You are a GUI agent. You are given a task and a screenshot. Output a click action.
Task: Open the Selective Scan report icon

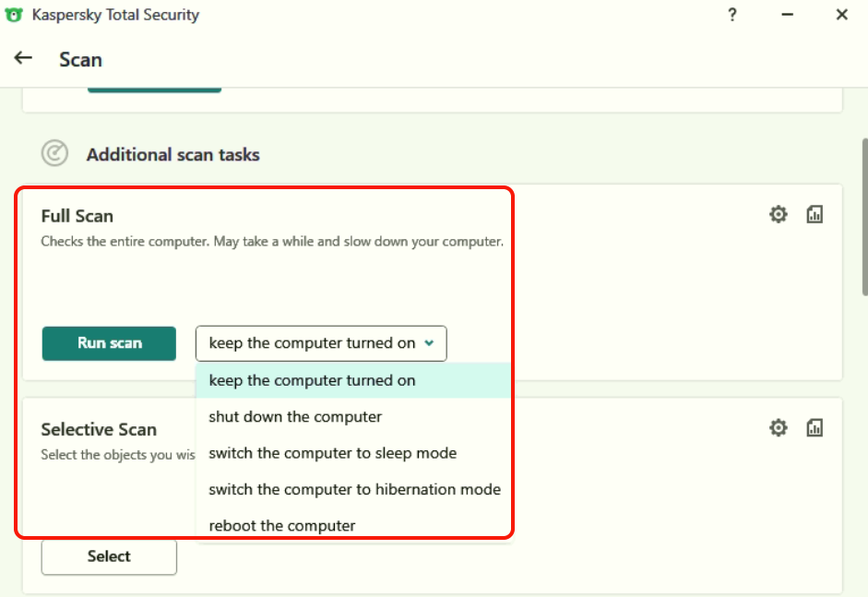814,428
